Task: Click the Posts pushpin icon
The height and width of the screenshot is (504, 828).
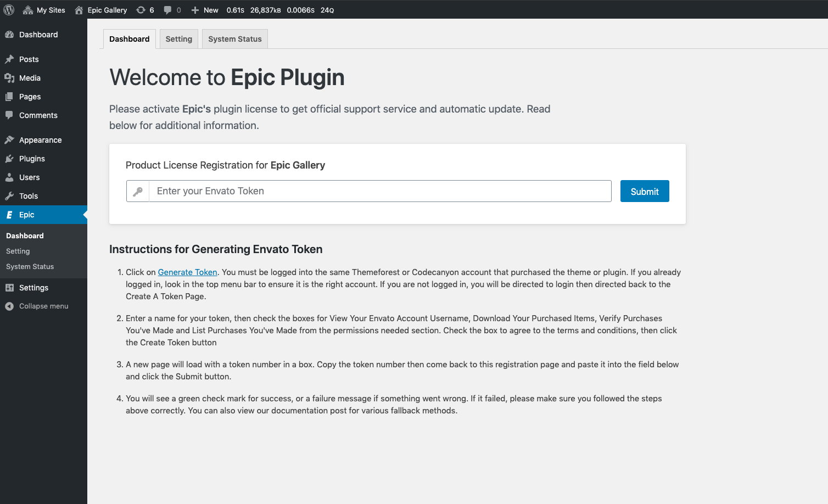Action: click(9, 59)
